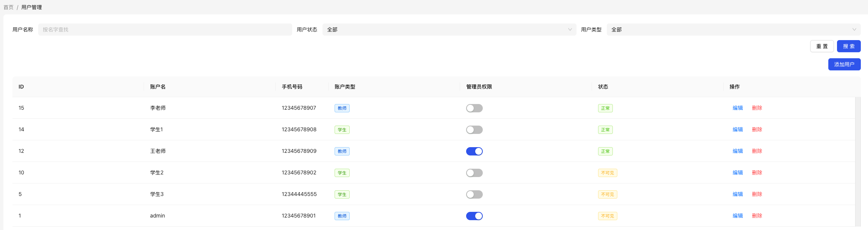Image resolution: width=868 pixels, height=230 pixels.
Task: Disable admin permission for 王老师
Action: coord(474,151)
